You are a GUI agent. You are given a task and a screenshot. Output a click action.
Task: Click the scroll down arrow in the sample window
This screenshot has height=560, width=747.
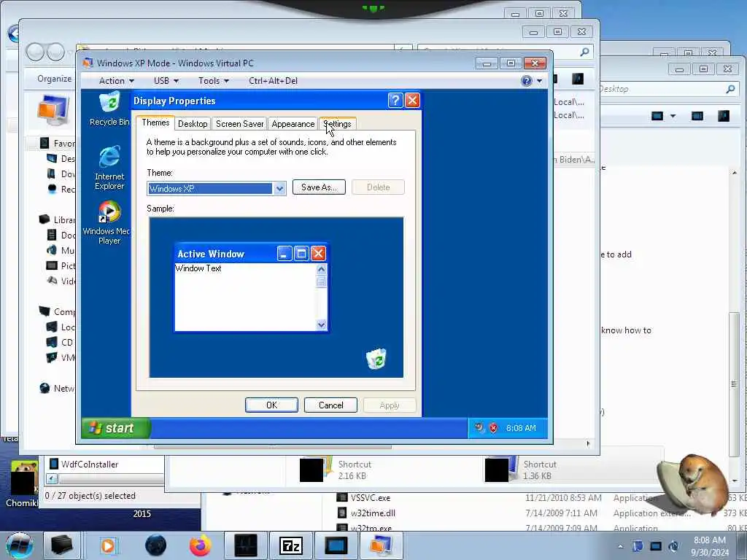[x=321, y=324]
